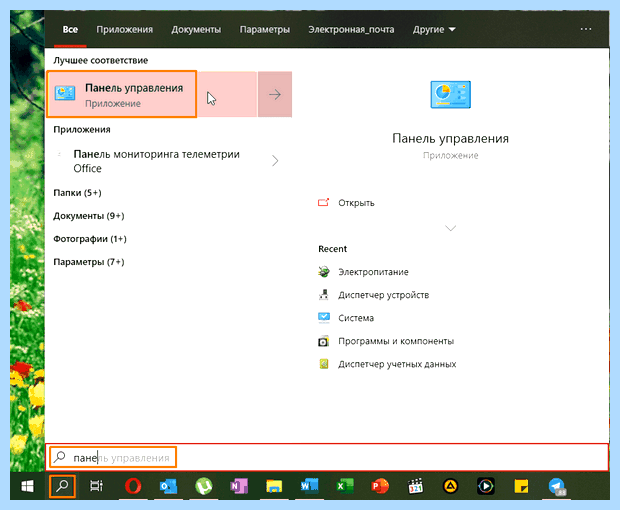The height and width of the screenshot is (510, 620).
Task: Launch PowerPoint from the taskbar
Action: (380, 486)
